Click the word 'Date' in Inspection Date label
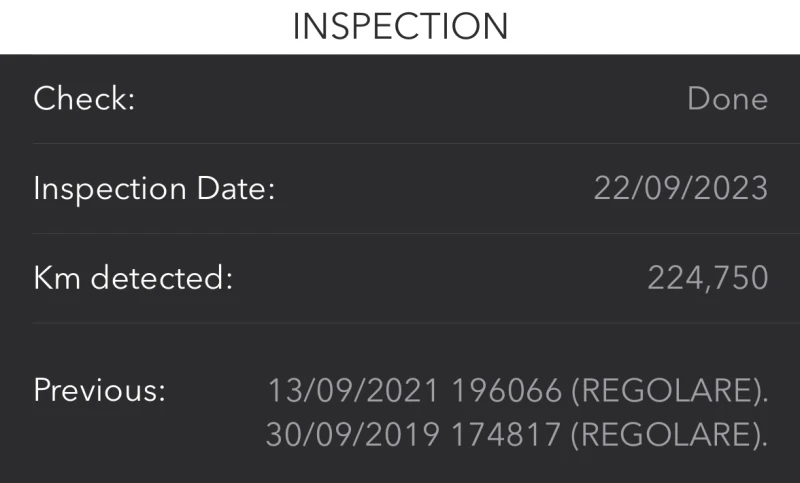Image resolution: width=800 pixels, height=483 pixels. (x=234, y=188)
